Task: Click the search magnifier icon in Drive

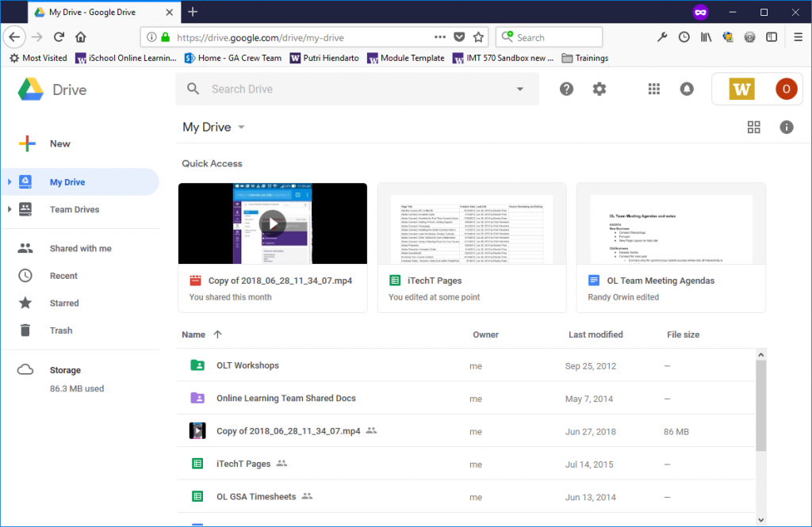Action: pos(193,89)
